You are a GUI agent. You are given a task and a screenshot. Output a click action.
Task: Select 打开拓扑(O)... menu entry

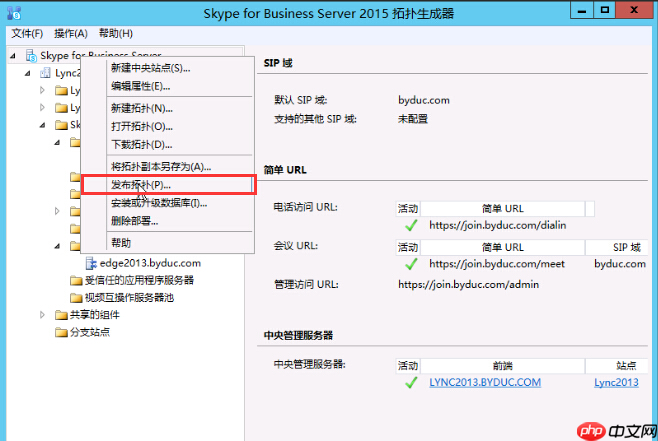point(142,126)
